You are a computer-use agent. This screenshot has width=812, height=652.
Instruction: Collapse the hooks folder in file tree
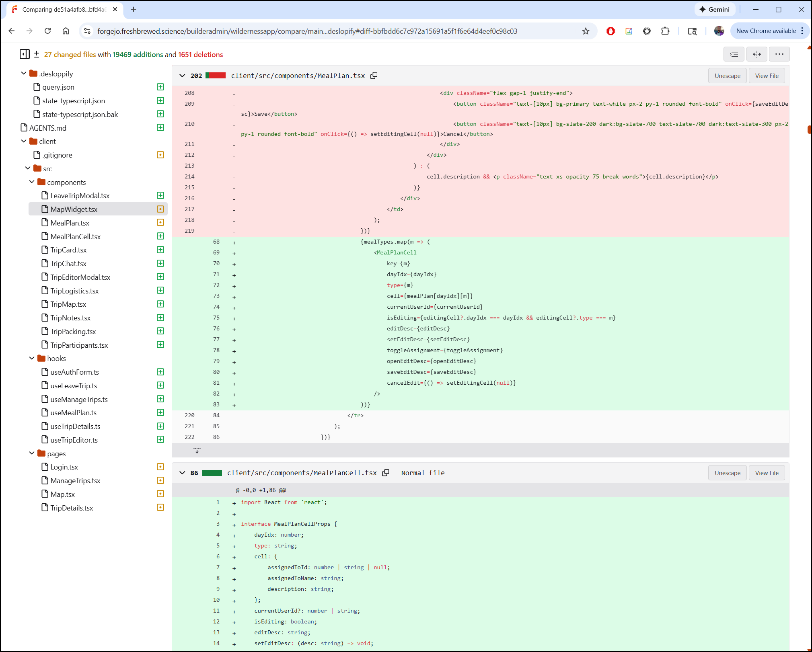click(x=32, y=358)
